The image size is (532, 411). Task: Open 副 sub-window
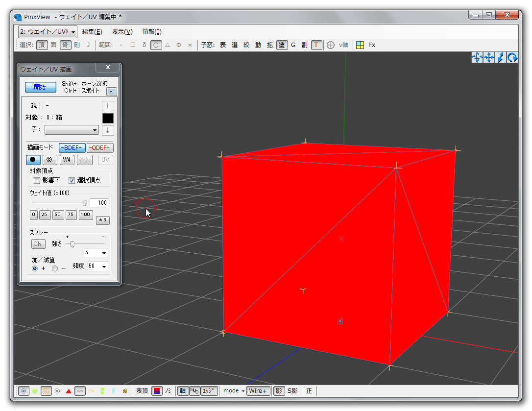coord(305,45)
